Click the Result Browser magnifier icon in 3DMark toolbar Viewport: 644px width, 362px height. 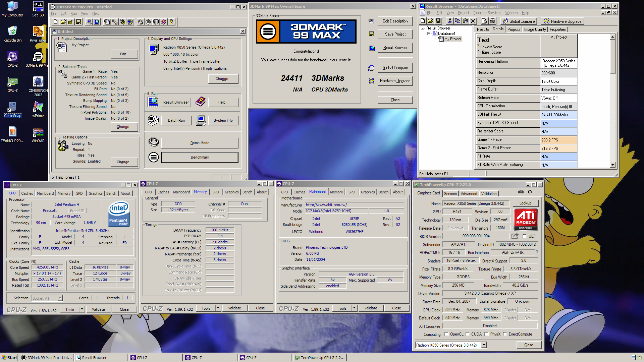97,22
